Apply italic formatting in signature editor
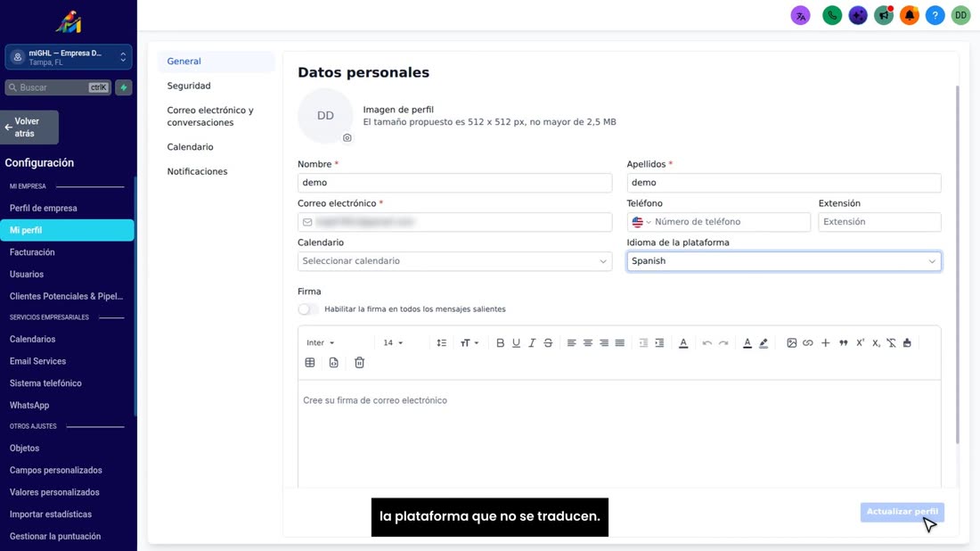This screenshot has height=551, width=980. pyautogui.click(x=532, y=342)
